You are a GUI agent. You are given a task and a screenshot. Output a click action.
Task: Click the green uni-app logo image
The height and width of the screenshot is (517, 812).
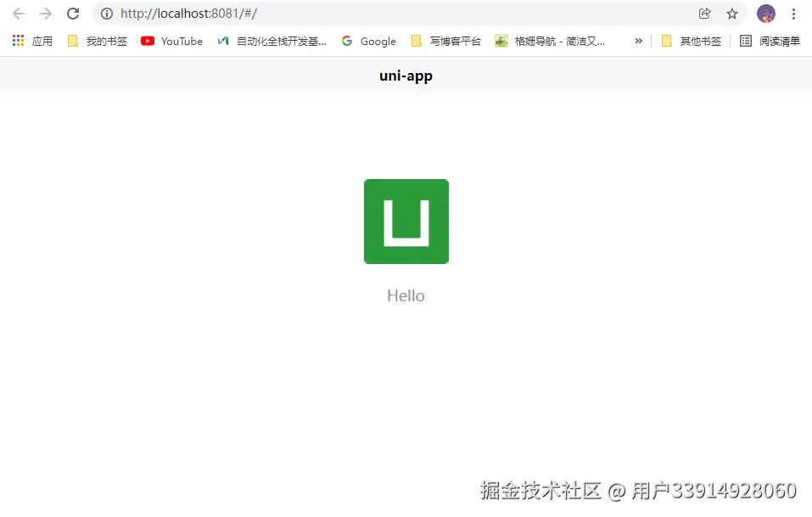tap(406, 222)
